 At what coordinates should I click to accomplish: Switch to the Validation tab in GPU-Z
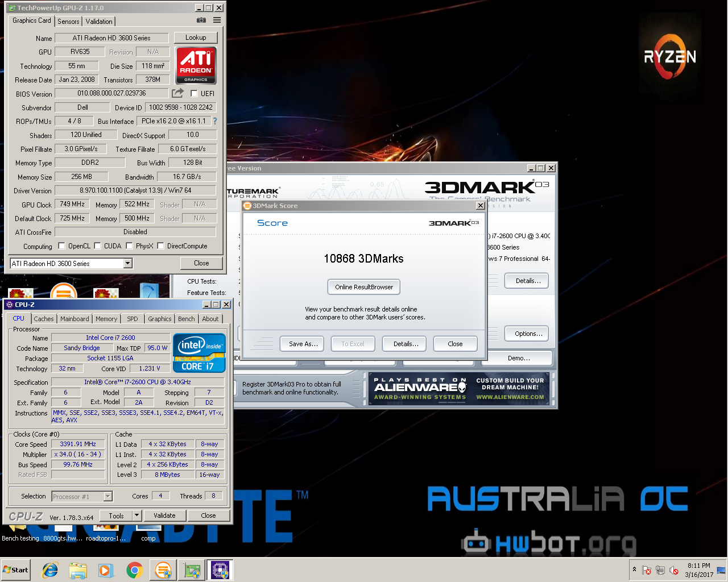(99, 22)
